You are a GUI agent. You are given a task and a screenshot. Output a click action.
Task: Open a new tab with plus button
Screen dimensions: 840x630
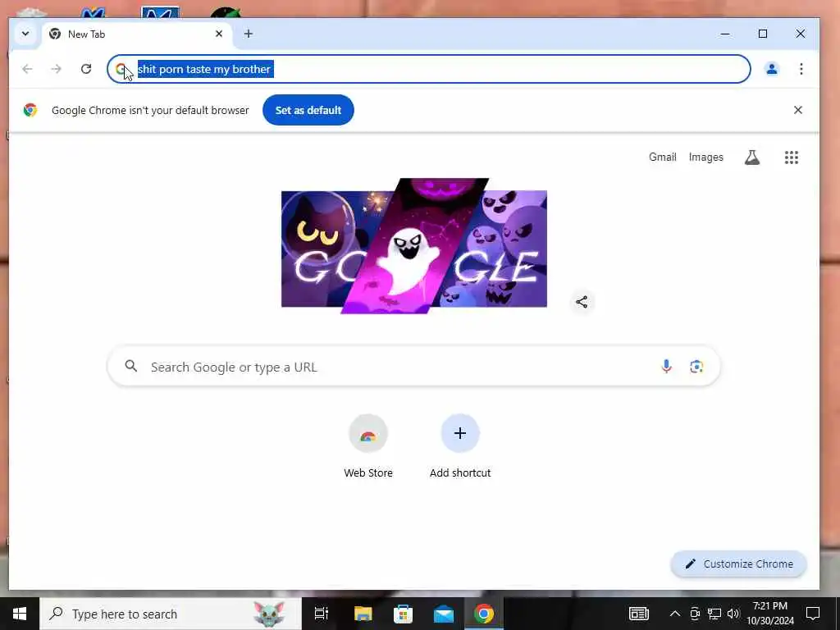point(248,34)
